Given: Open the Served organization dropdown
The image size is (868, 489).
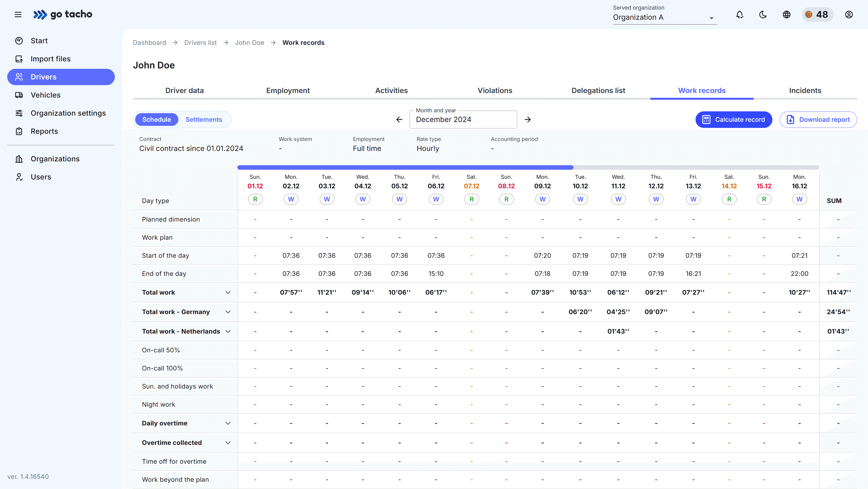Looking at the screenshot, I should (664, 17).
